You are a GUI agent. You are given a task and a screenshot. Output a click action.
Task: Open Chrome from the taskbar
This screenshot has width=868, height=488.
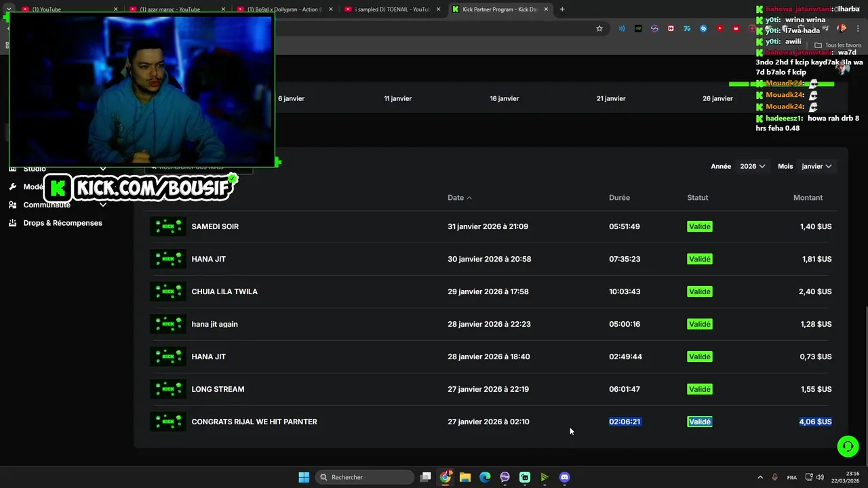pos(446,477)
